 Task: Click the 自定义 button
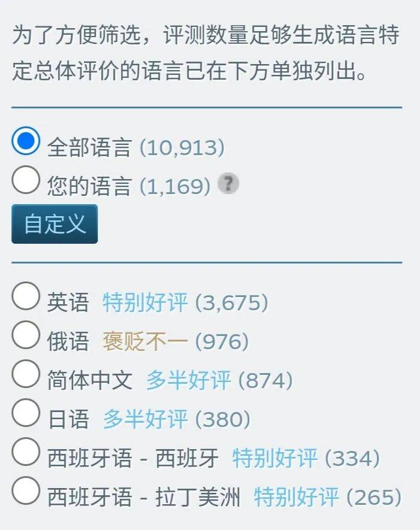(55, 224)
